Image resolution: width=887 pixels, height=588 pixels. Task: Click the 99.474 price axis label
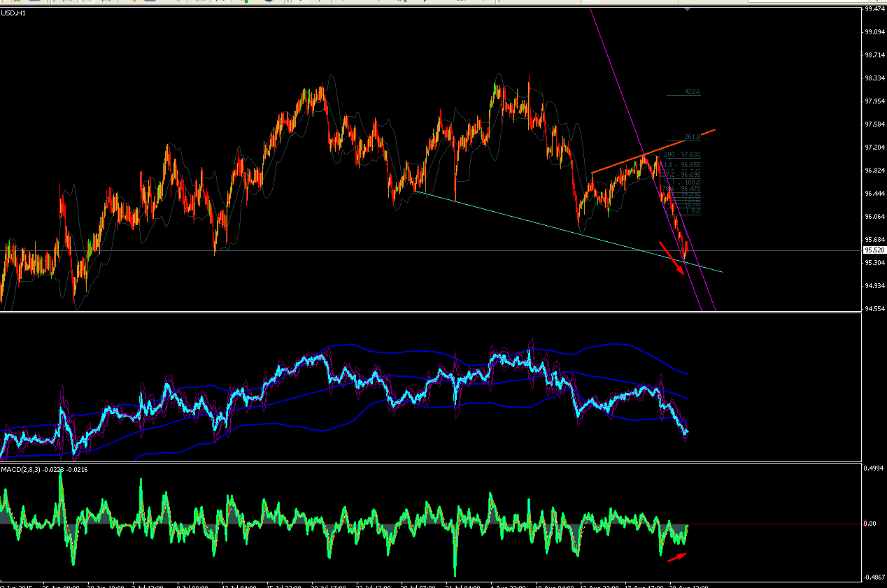(874, 9)
